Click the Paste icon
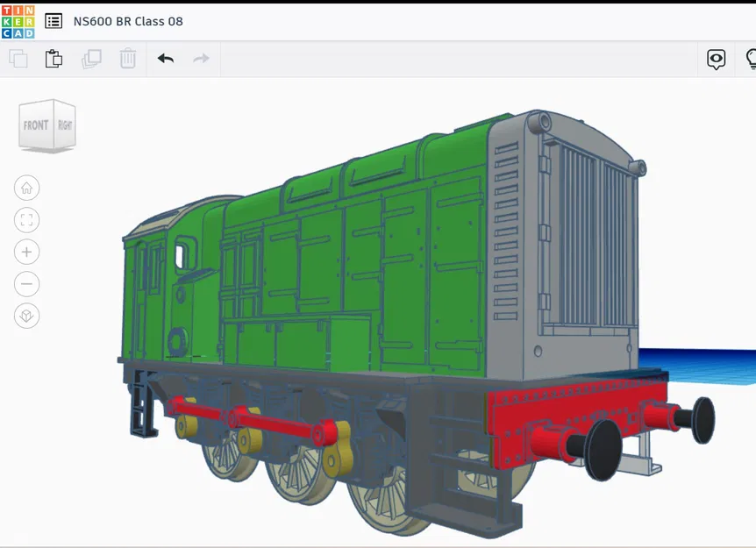This screenshot has height=548, width=756. click(x=54, y=58)
